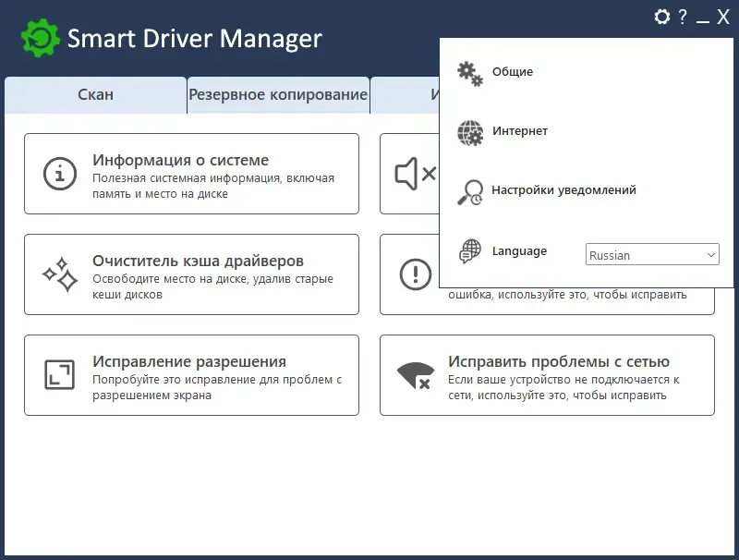The width and height of the screenshot is (739, 560).
Task: Click the Language globe icon
Action: tap(470, 250)
